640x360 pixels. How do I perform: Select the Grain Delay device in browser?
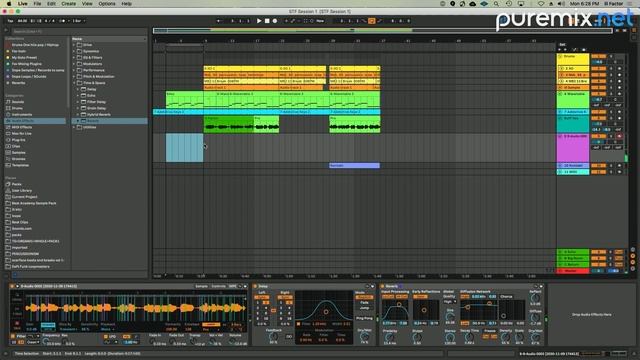pos(96,108)
